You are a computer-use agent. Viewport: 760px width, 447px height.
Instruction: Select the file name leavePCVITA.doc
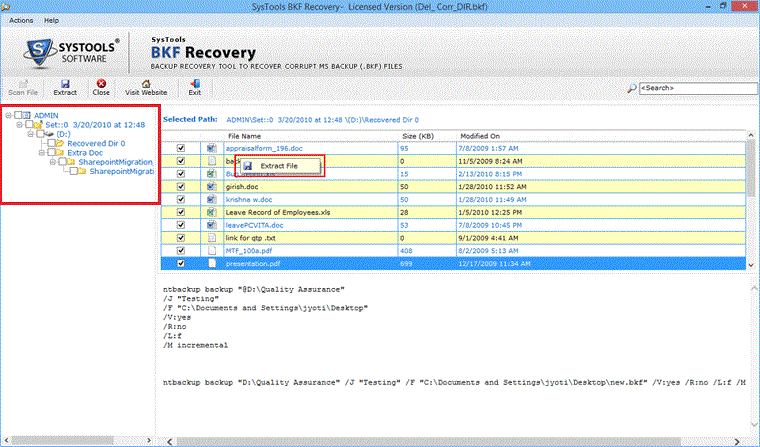[254, 225]
